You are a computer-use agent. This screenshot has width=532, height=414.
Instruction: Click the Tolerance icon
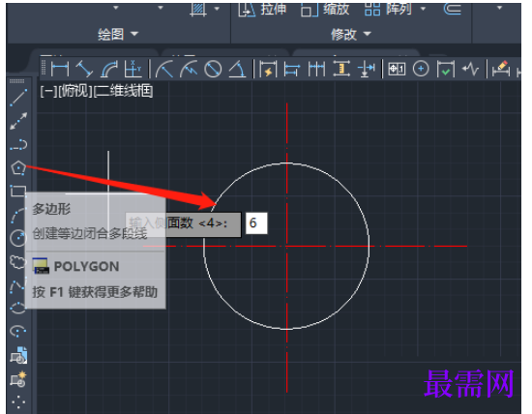pos(397,69)
